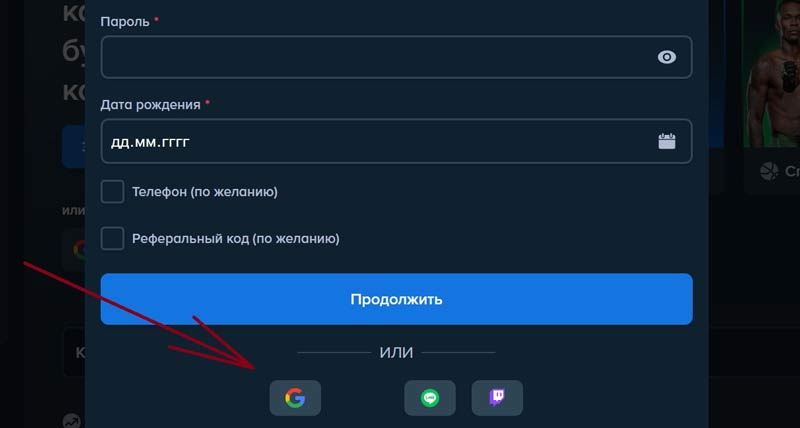800x428 pixels.
Task: Select the dimmed basketball sports icon
Action: [769, 171]
